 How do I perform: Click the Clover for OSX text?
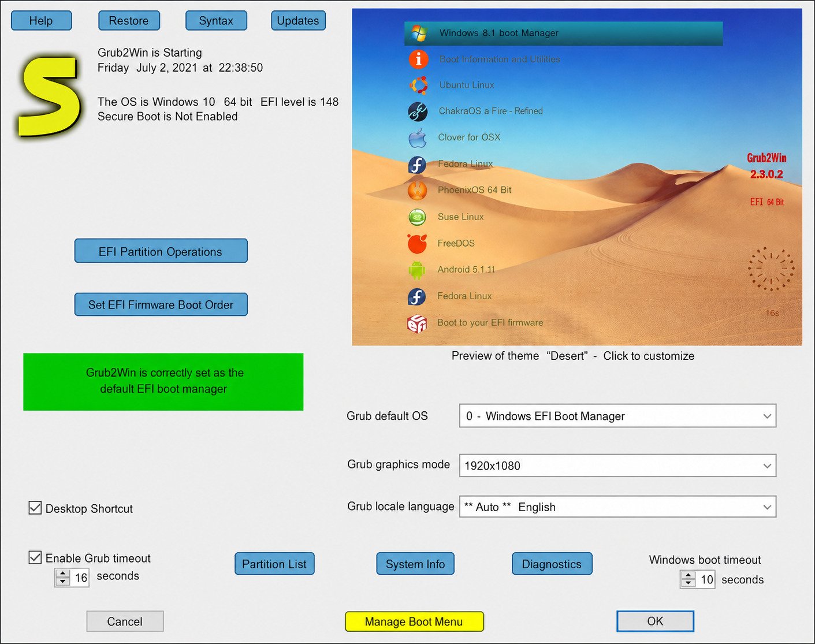pyautogui.click(x=469, y=137)
